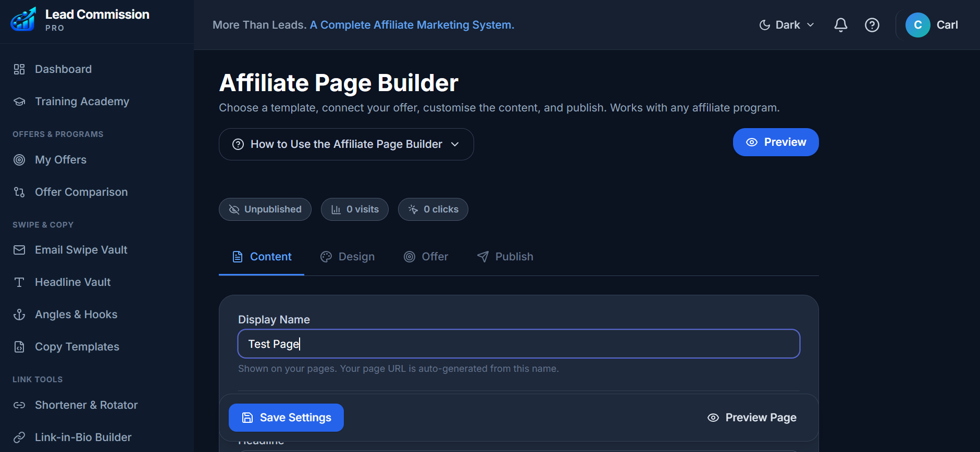Click "A Complete Affiliate Marketing System." tagline
Screen dimensions: 980x452
(412, 25)
